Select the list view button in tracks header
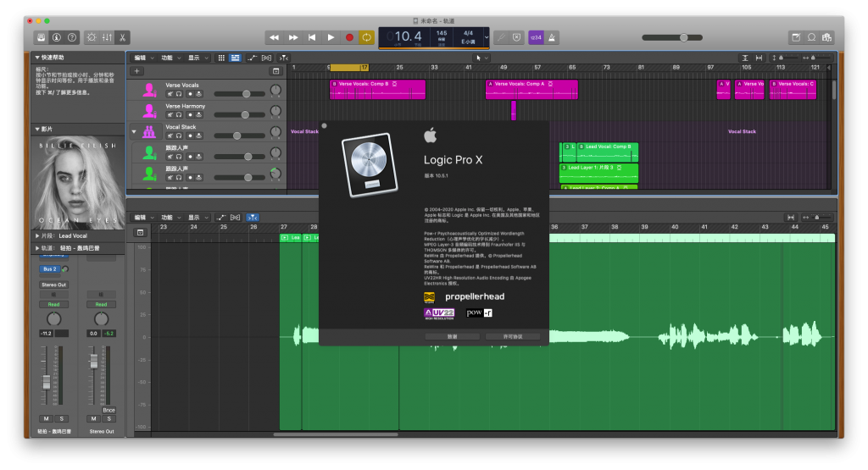 click(236, 58)
